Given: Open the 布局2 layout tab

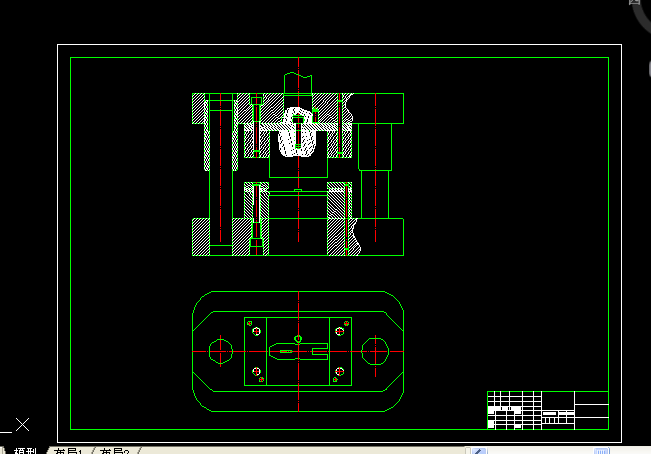Looking at the screenshot, I should pos(114,451).
